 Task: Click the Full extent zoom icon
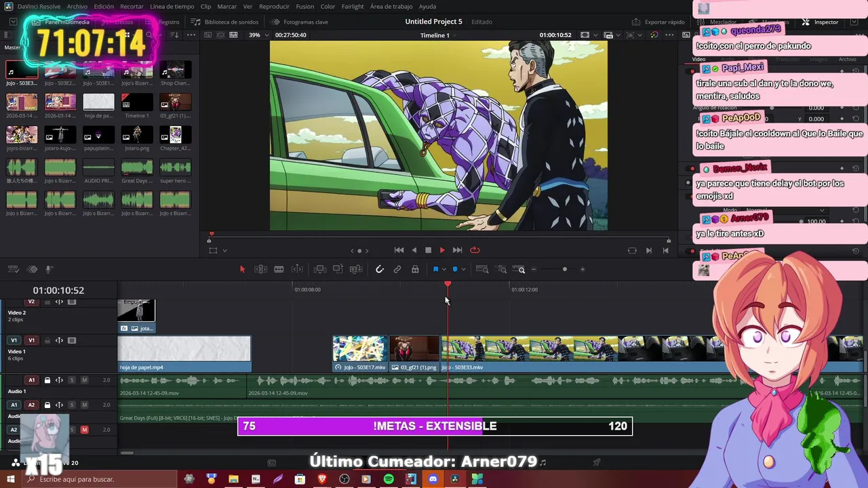tap(482, 269)
